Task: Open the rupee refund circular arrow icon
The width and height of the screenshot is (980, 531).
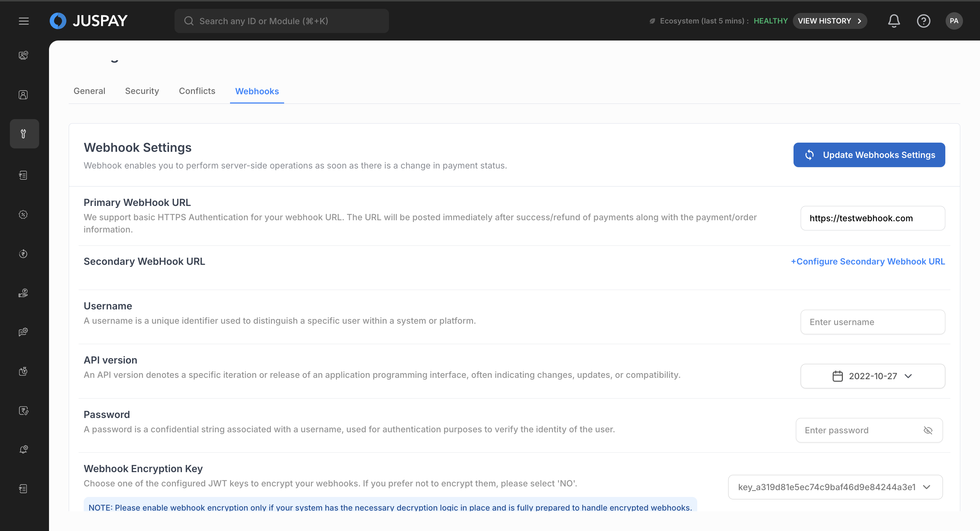Action: tap(23, 254)
